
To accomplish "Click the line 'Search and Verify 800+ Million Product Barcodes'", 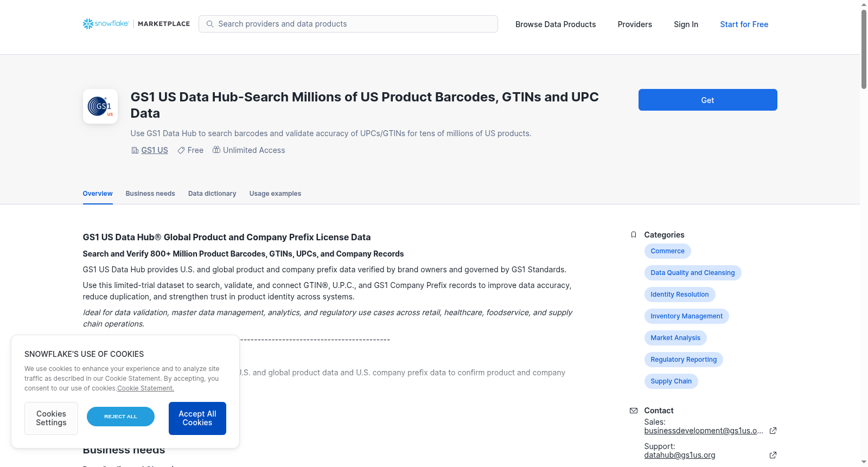I will click(x=243, y=254).
